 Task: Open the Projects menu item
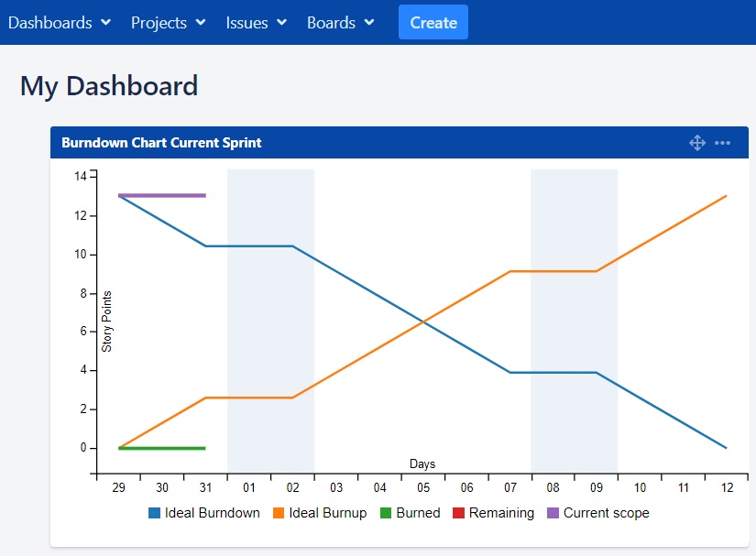tap(159, 23)
